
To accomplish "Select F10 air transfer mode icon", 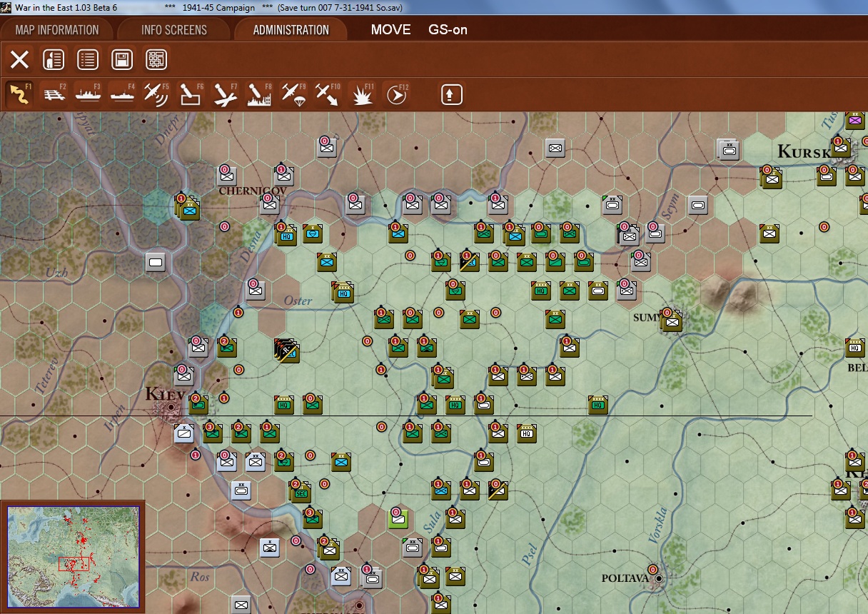I will coord(327,94).
